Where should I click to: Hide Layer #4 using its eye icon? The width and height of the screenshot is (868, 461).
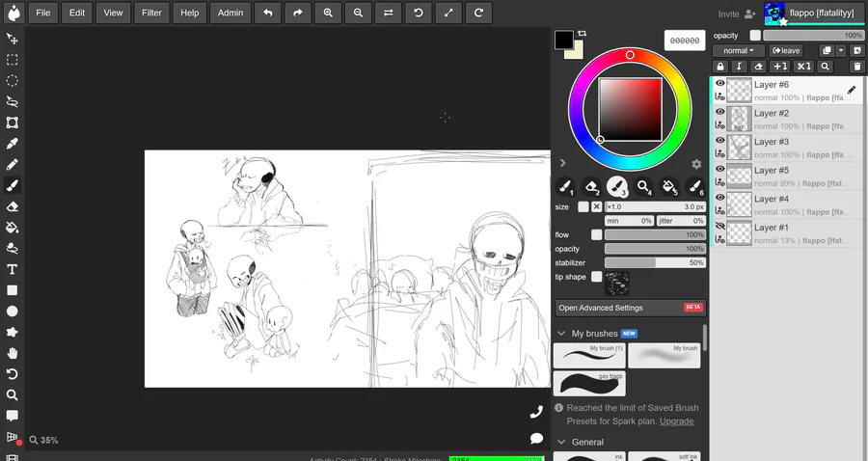pos(719,198)
